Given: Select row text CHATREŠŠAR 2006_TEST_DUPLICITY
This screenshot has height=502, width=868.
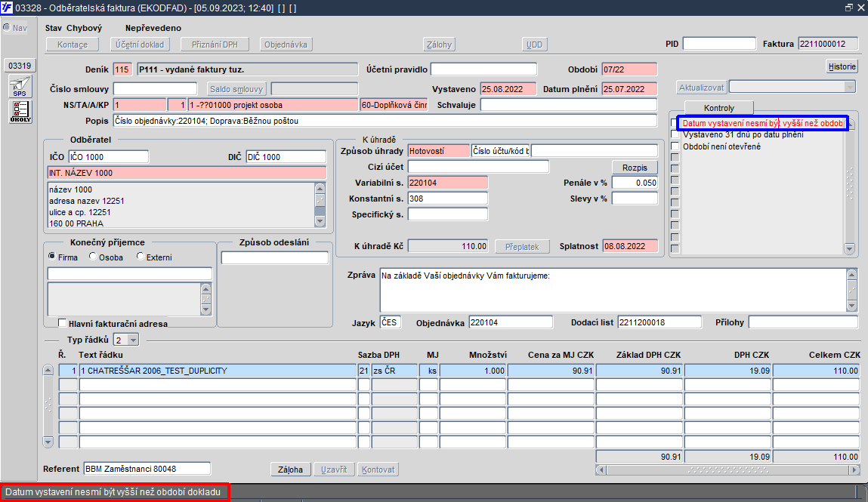Looking at the screenshot, I should (218, 371).
